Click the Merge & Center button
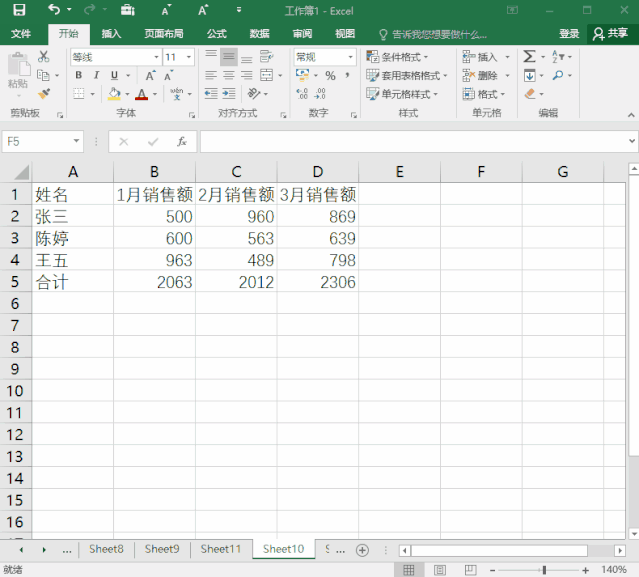The height and width of the screenshot is (577, 639). tap(267, 75)
